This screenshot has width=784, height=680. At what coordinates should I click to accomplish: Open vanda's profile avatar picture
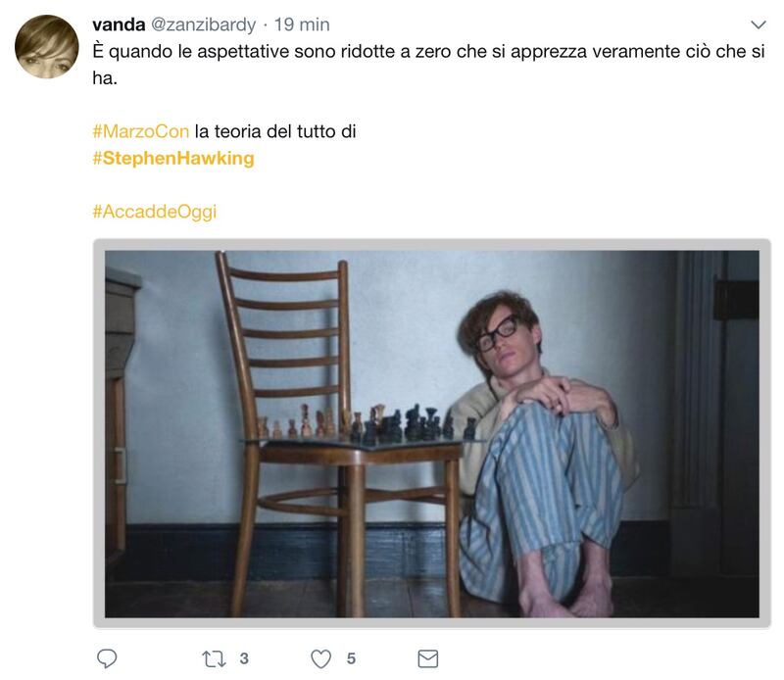pyautogui.click(x=46, y=46)
